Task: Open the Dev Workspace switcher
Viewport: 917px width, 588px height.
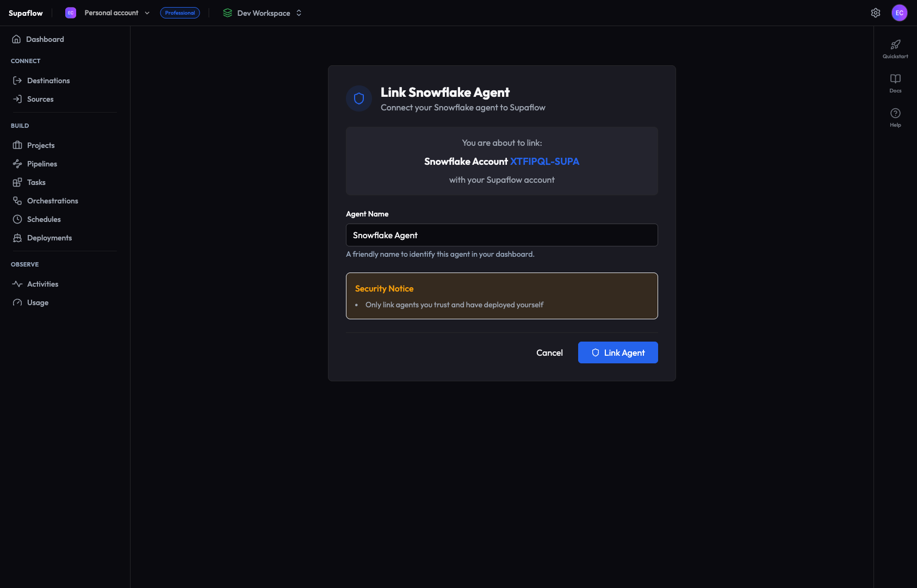Action: pyautogui.click(x=263, y=13)
